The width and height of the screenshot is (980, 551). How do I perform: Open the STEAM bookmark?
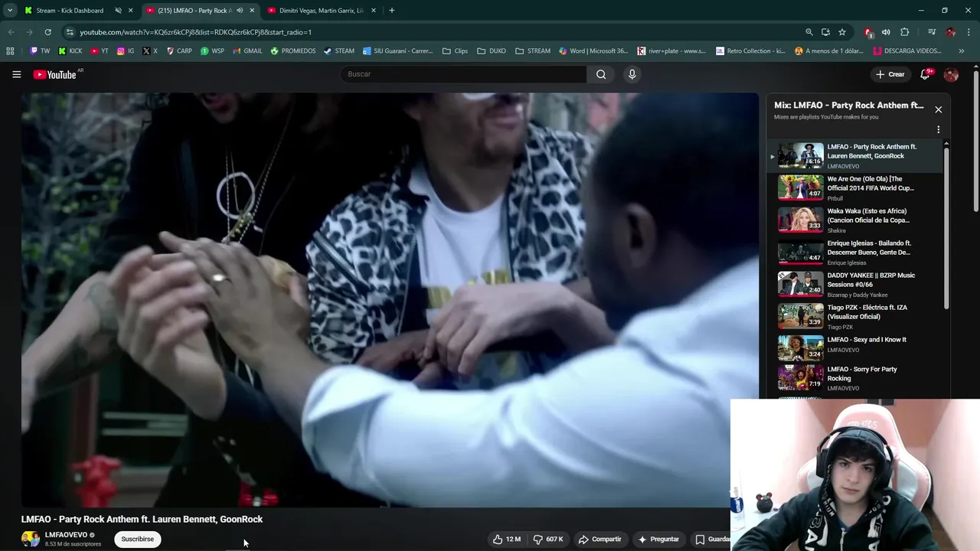point(339,51)
